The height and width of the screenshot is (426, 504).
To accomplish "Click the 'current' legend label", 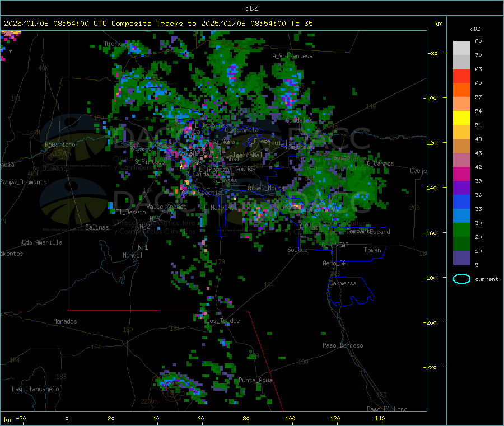I will (486, 279).
